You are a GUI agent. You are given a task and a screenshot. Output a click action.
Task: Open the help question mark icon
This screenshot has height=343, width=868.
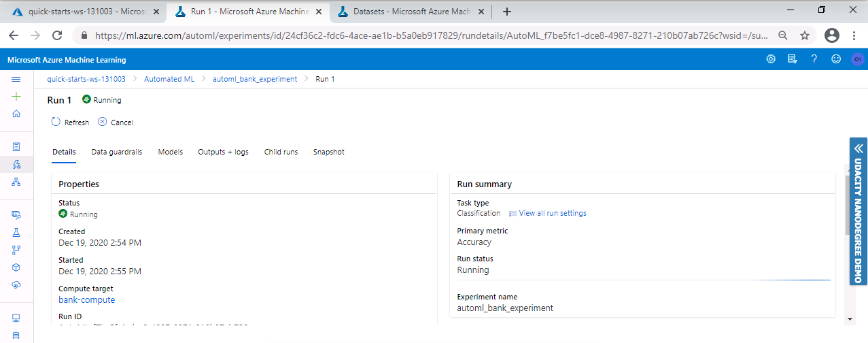click(814, 59)
